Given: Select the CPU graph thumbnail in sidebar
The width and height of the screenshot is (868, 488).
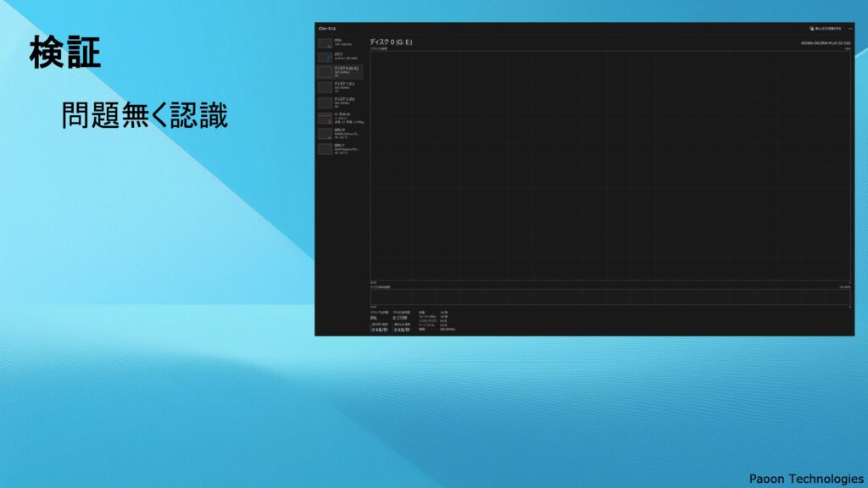Looking at the screenshot, I should pyautogui.click(x=325, y=42).
